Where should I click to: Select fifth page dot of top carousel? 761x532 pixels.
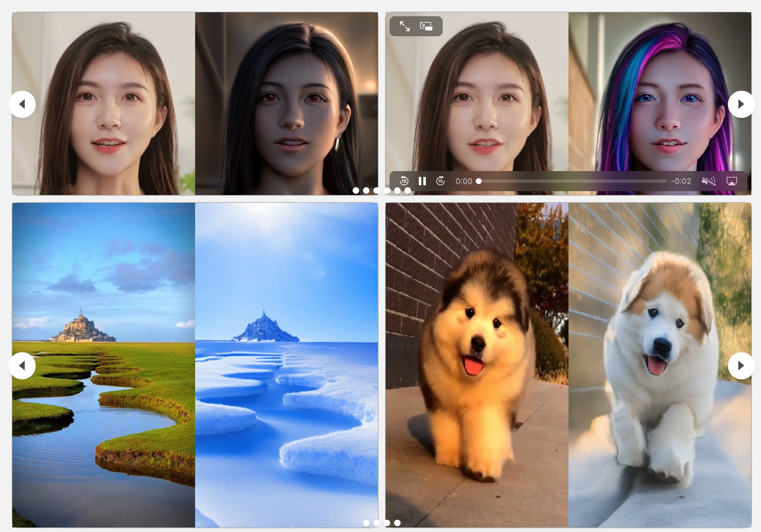click(397, 191)
